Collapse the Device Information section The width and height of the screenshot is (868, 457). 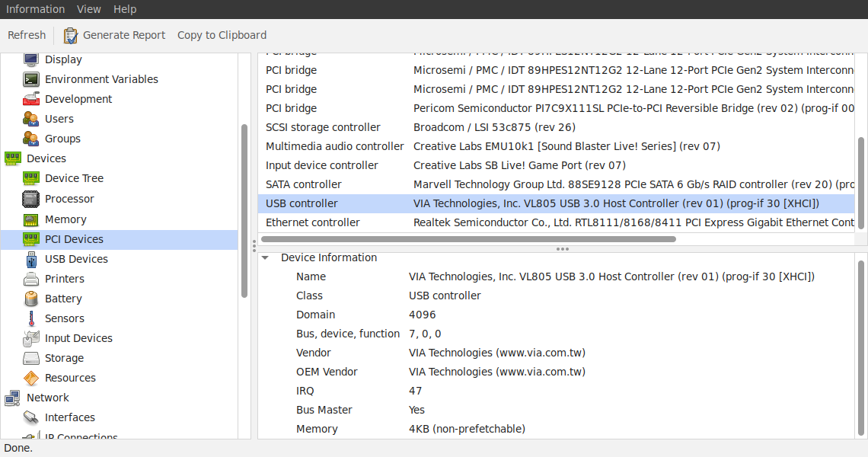tap(266, 257)
